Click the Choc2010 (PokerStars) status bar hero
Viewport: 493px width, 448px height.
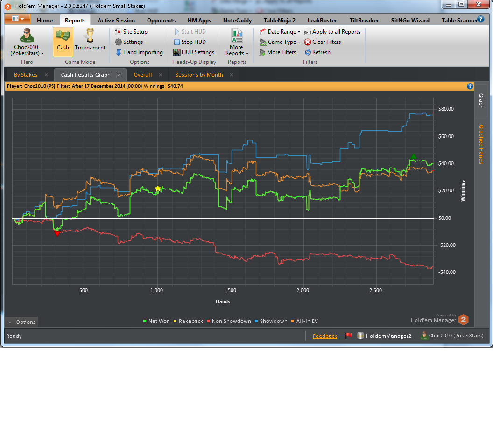(x=452, y=336)
